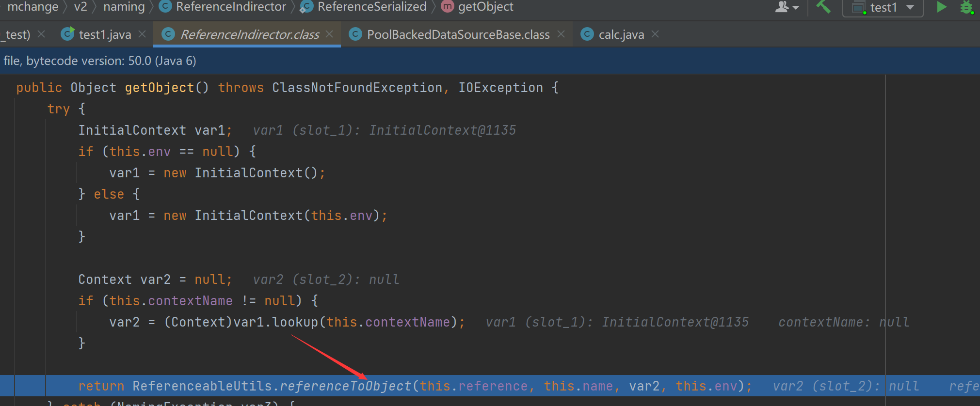The height and width of the screenshot is (406, 980).
Task: Click the getObject method breadcrumb
Action: click(485, 7)
